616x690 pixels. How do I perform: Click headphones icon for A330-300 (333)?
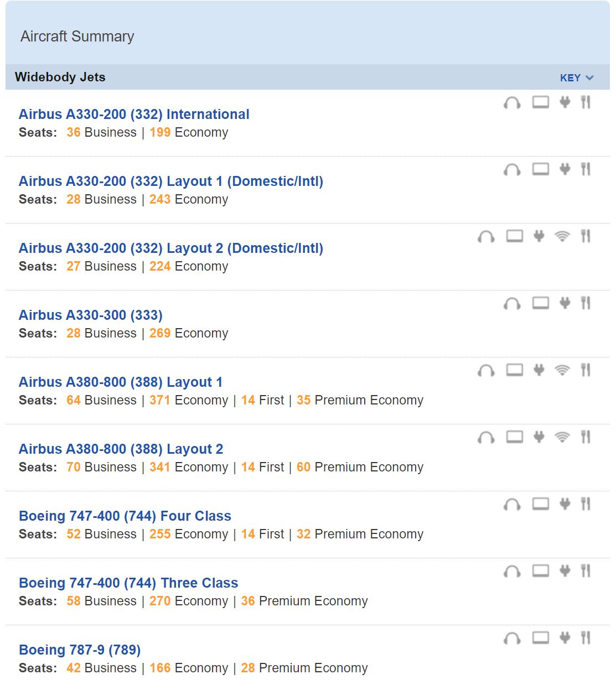(512, 303)
